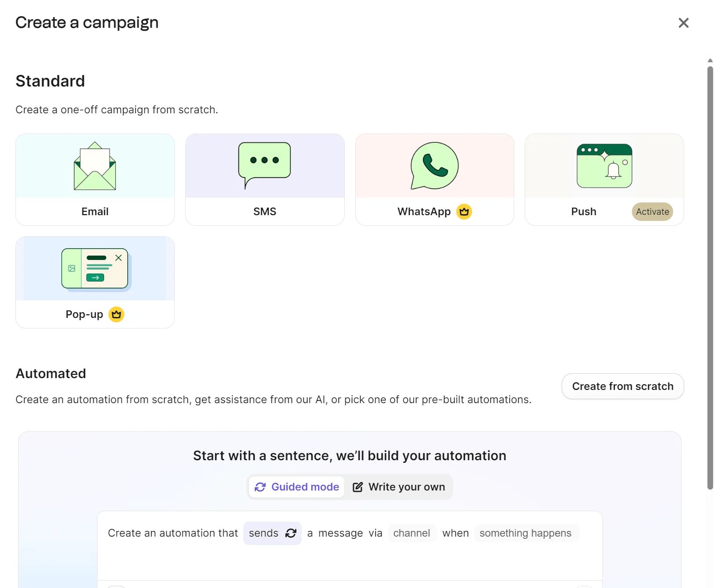Close the Create a campaign dialog

click(x=683, y=23)
